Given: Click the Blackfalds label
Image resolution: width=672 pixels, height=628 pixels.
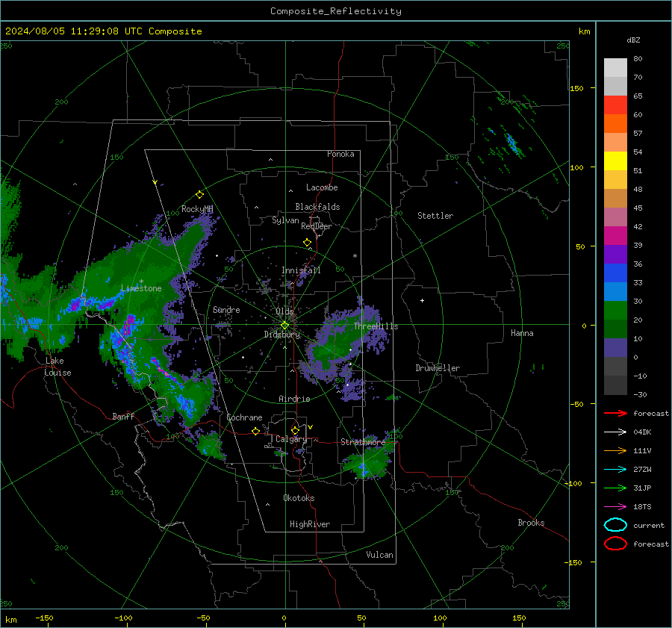Looking at the screenshot, I should pyautogui.click(x=317, y=207).
